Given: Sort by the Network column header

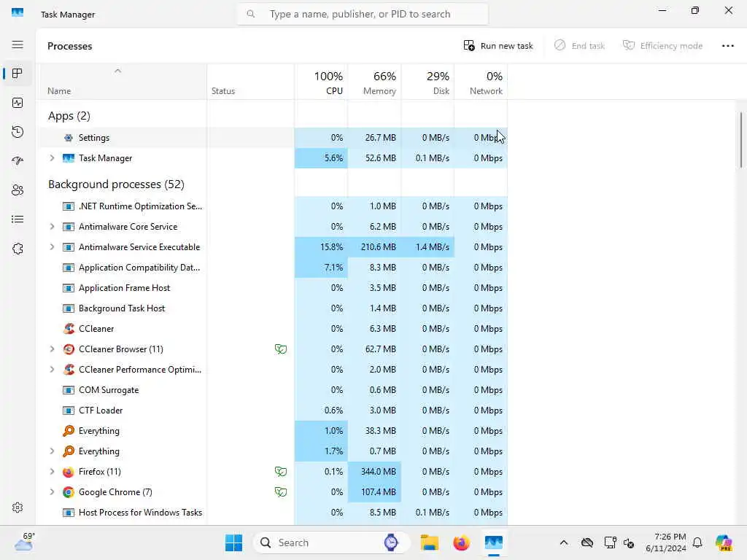Looking at the screenshot, I should pyautogui.click(x=481, y=82).
